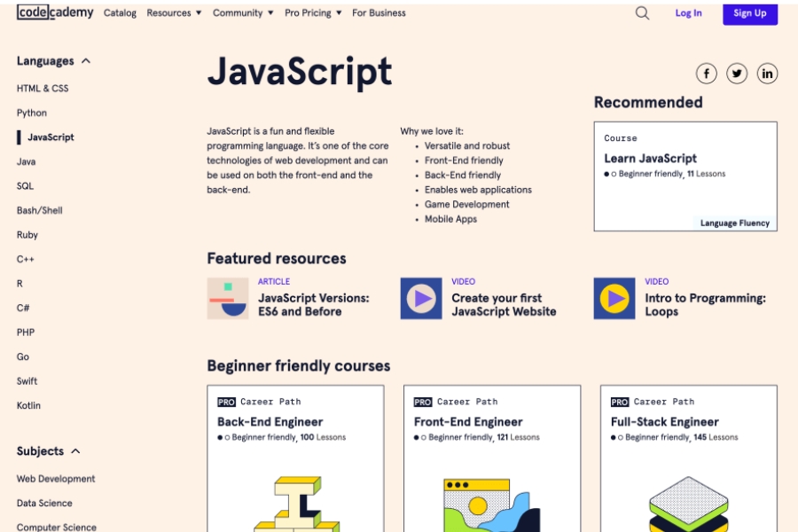Open Front-End Engineer career path illustration
The height and width of the screenshot is (532, 798).
[491, 505]
